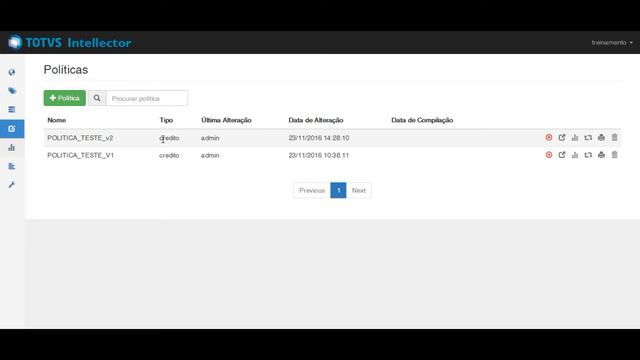Select the POLITICA_TESTE_V1 name cell
Screen dimensions: 640x360
(80, 155)
